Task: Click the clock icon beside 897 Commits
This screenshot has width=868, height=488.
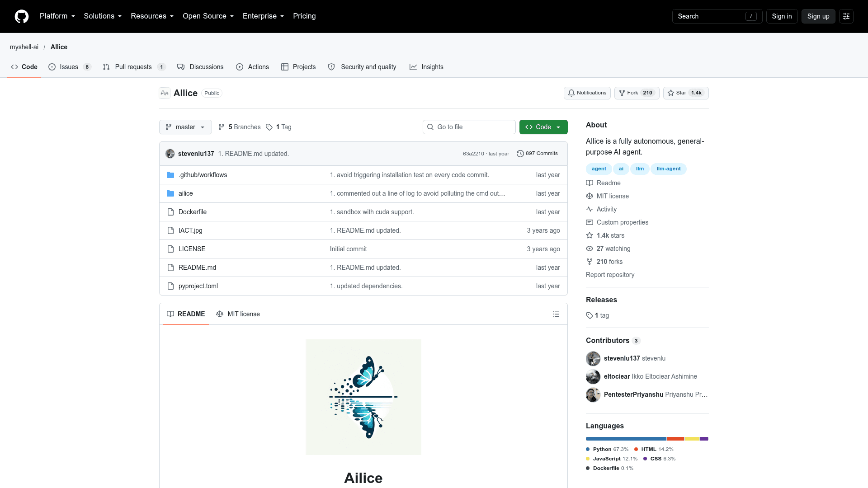Action: click(x=520, y=154)
